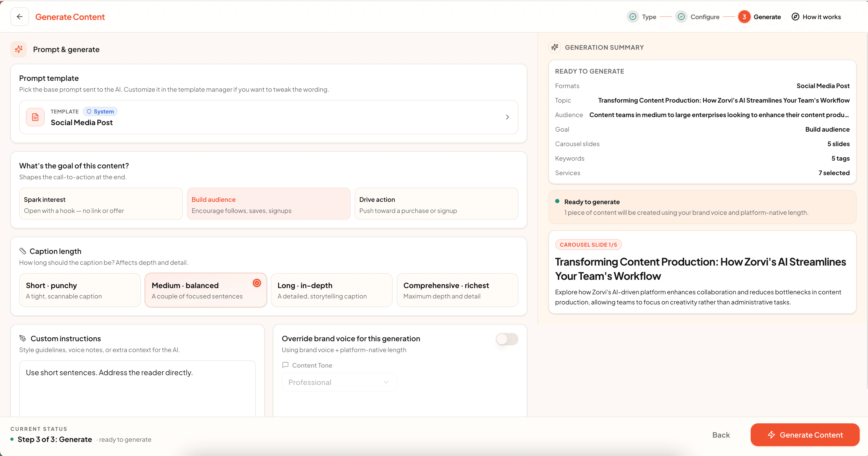868x456 pixels.
Task: Click the truncated Audience value in summary
Action: point(719,115)
